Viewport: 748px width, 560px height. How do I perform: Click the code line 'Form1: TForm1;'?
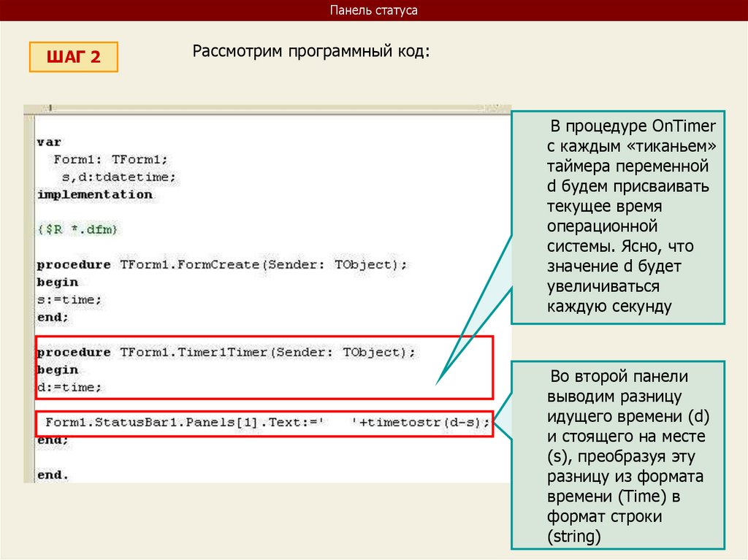(x=111, y=159)
